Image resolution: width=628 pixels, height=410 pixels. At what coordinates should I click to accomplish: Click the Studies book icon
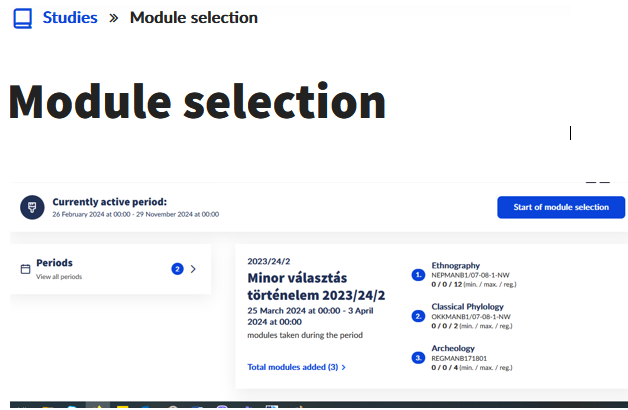point(23,18)
